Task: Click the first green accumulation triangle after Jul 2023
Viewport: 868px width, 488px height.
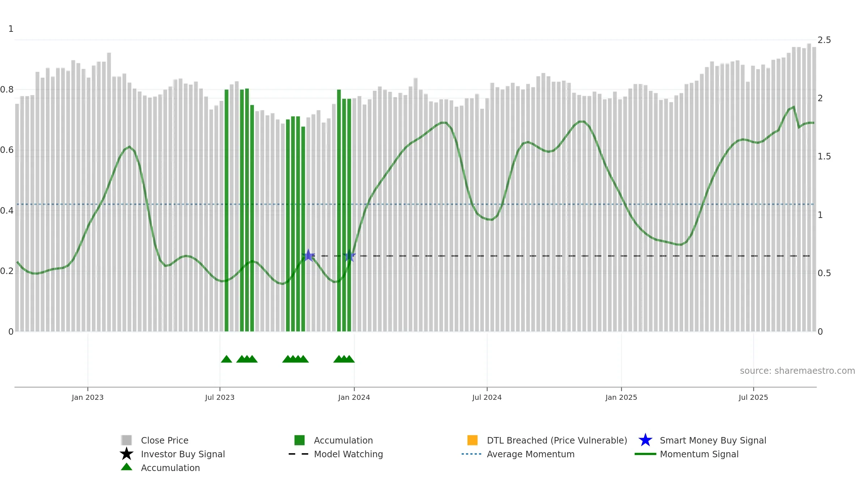Action: click(226, 359)
